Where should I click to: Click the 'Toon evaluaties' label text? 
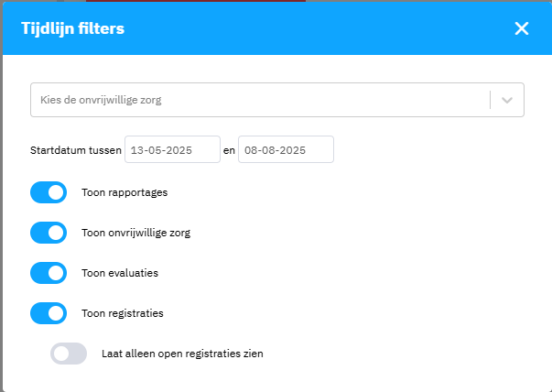point(120,273)
